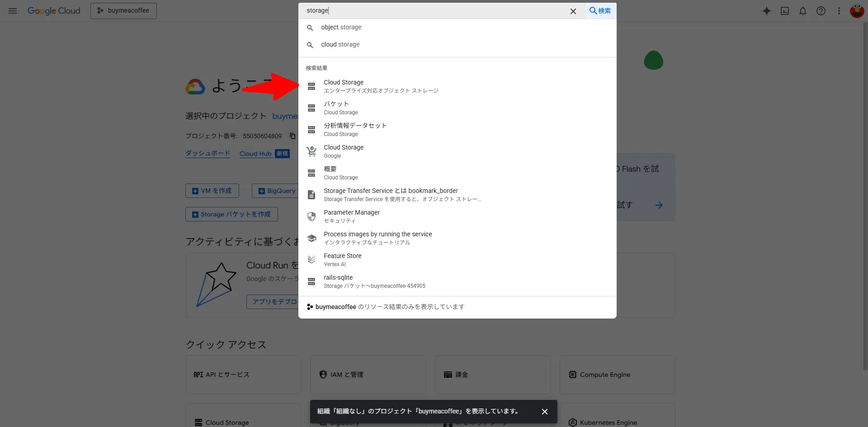Viewport: 868px width, 427px height.
Task: Open the buymeacoffee project selector
Action: (123, 10)
